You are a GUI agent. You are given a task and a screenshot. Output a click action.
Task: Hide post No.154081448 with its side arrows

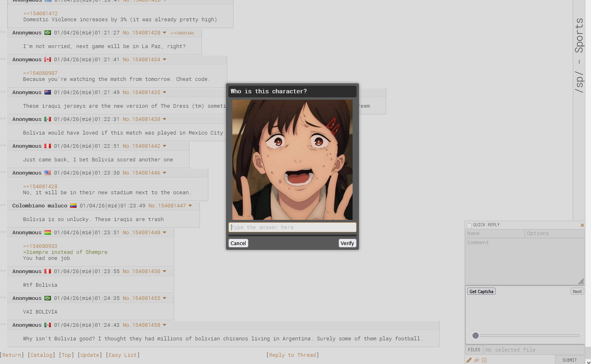tap(3, 232)
